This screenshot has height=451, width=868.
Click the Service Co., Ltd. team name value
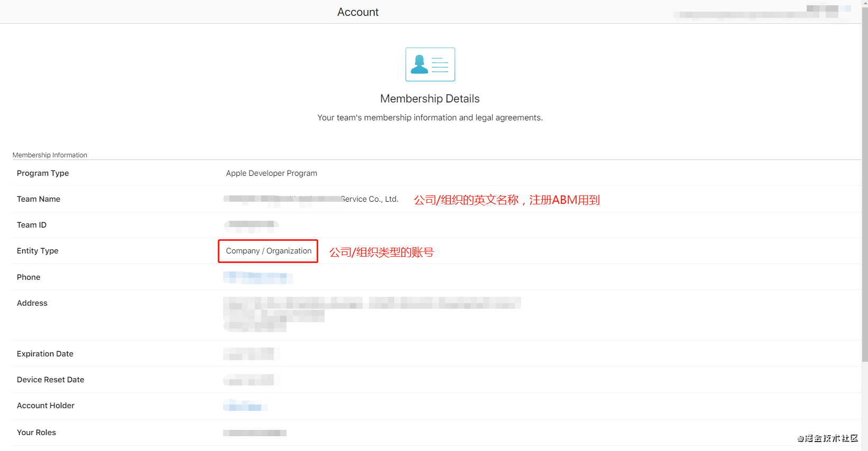point(311,199)
